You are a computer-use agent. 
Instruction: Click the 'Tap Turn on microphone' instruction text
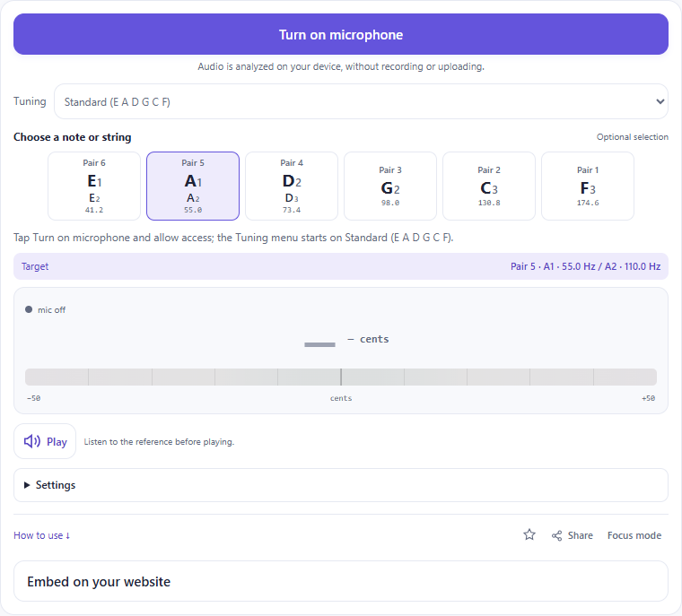point(233,238)
